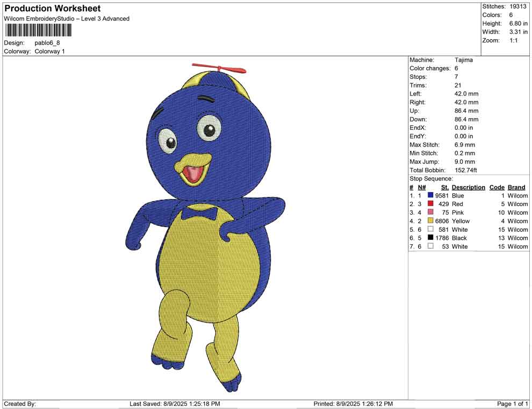Viewport: 532px width, 409px height.
Task: Click the 'Created By:' footer label
Action: pos(20,404)
